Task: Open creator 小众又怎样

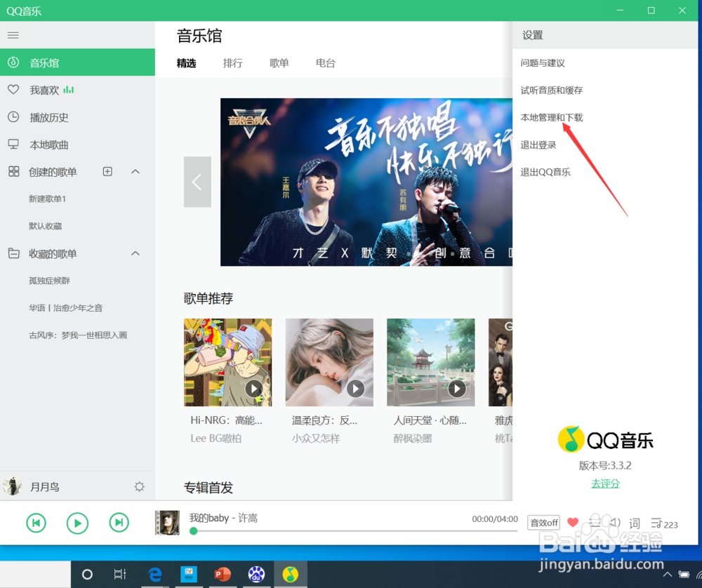Action: pos(316,438)
